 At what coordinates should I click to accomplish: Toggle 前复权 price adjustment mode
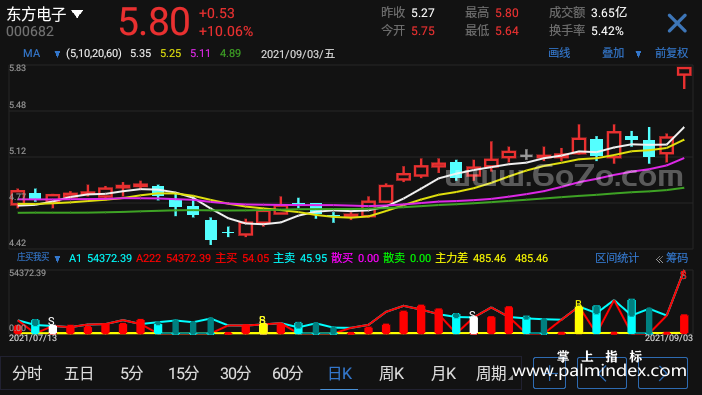671,53
